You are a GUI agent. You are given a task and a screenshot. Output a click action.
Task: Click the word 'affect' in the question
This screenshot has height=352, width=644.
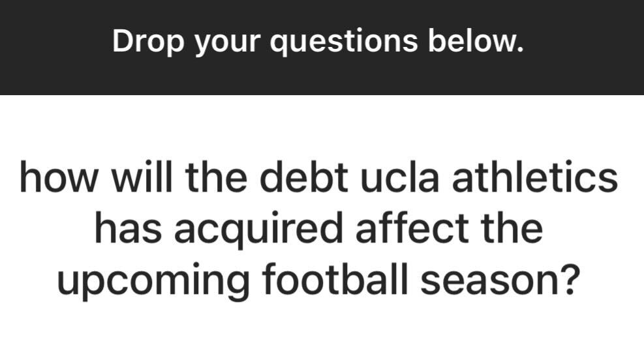point(412,227)
